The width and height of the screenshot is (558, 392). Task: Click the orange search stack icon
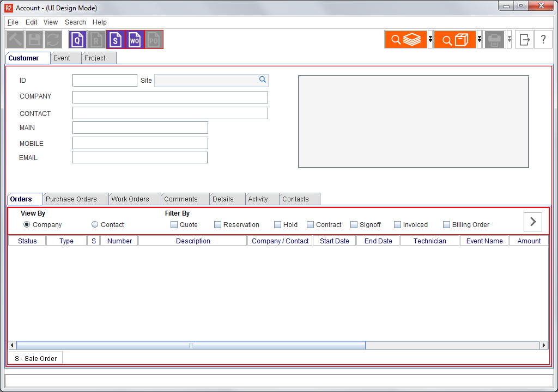(406, 40)
